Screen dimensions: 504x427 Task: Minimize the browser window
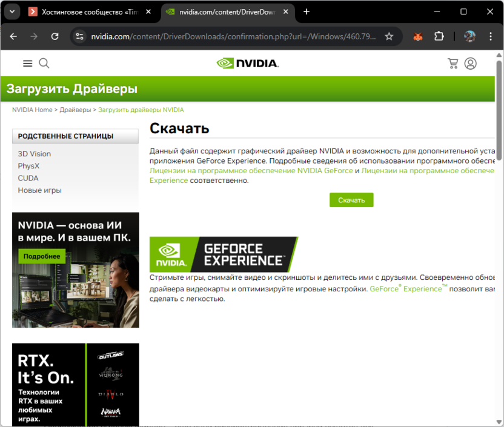pos(437,12)
